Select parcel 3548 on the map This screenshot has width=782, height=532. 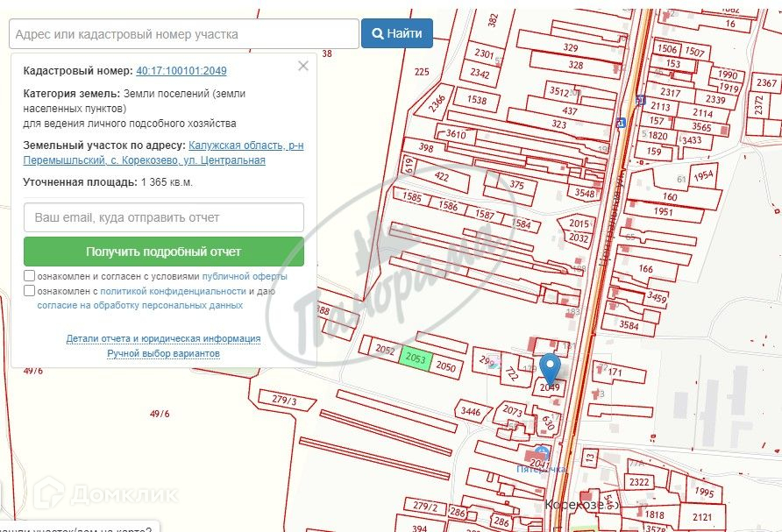[x=585, y=194]
